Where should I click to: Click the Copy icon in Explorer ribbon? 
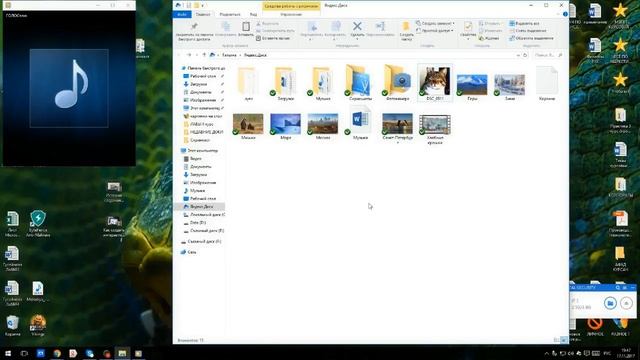coord(225,27)
